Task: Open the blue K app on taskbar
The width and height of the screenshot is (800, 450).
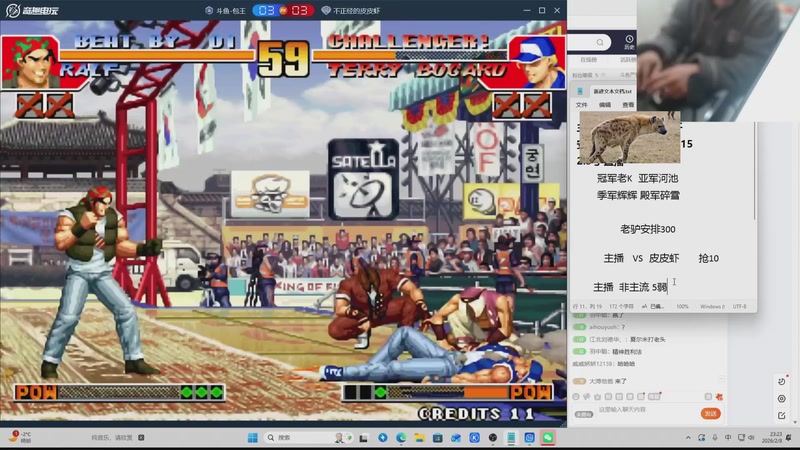Action: coord(474,438)
